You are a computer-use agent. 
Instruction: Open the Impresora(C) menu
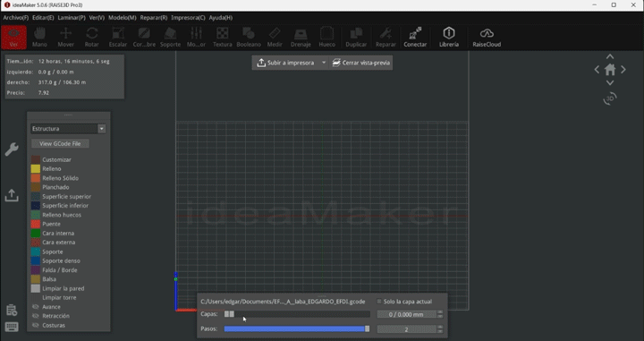coord(188,18)
